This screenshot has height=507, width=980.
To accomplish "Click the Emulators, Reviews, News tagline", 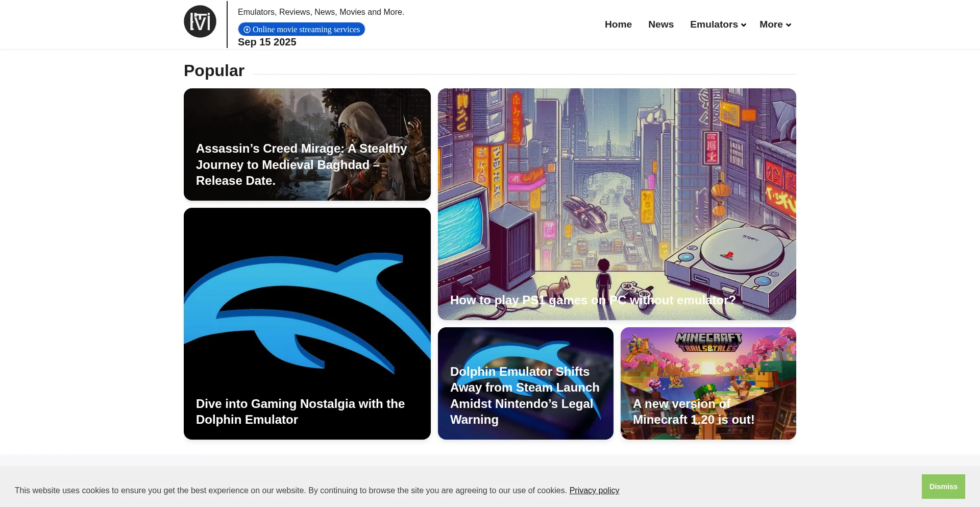I will (321, 12).
